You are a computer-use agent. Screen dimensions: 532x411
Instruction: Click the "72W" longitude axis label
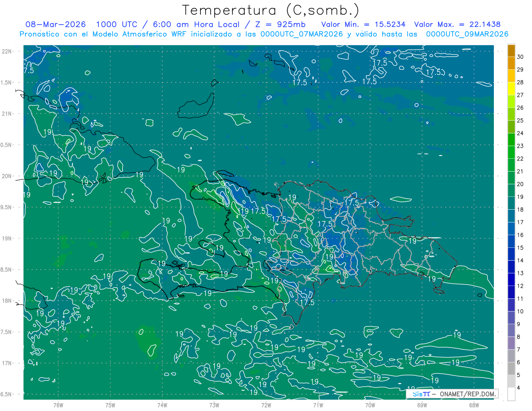click(x=266, y=405)
